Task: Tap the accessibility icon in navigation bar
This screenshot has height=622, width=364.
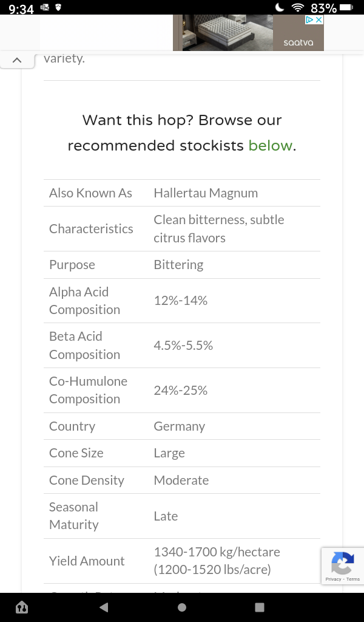Action: tap(22, 607)
